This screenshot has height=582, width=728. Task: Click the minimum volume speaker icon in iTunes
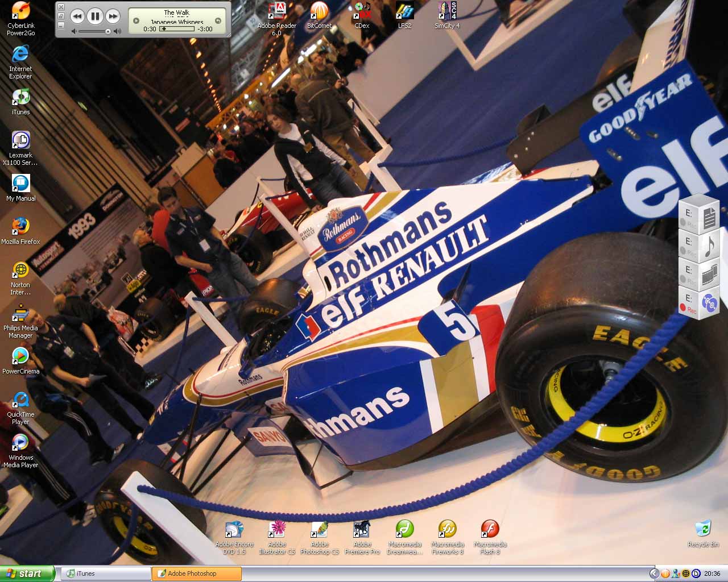[74, 31]
